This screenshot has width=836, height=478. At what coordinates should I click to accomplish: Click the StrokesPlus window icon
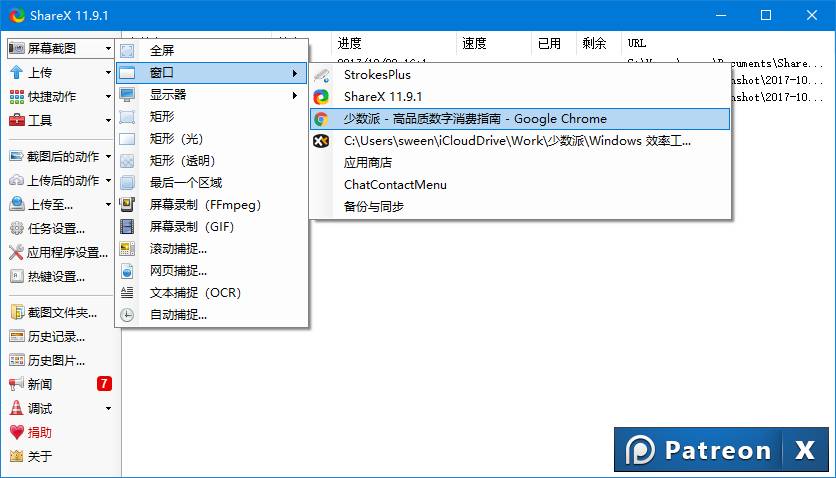[x=321, y=75]
